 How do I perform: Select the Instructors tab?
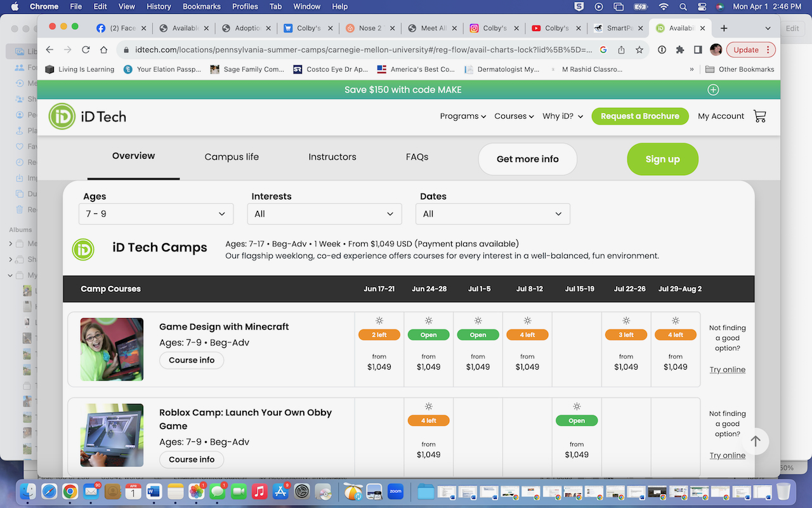coord(332,157)
